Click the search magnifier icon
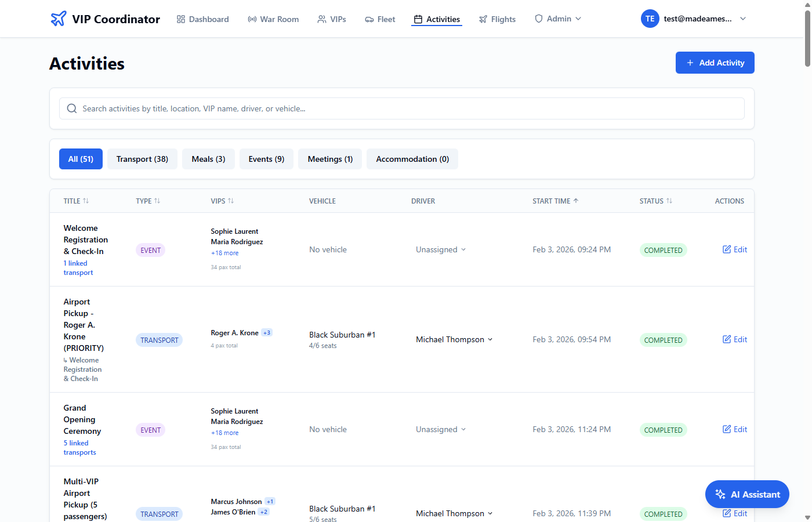 72,108
